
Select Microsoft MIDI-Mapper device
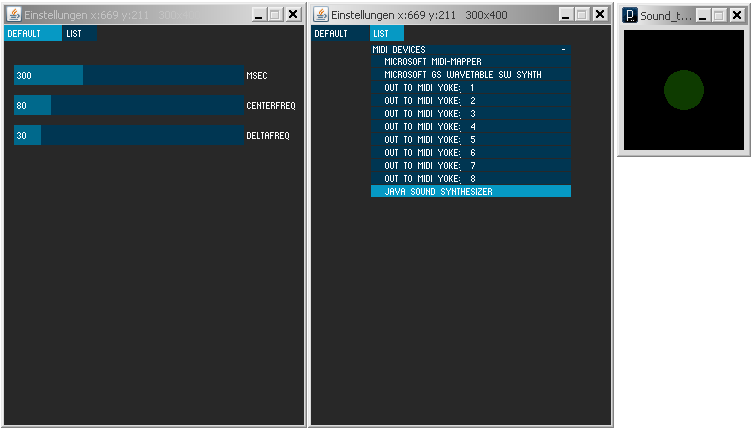pyautogui.click(x=470, y=62)
